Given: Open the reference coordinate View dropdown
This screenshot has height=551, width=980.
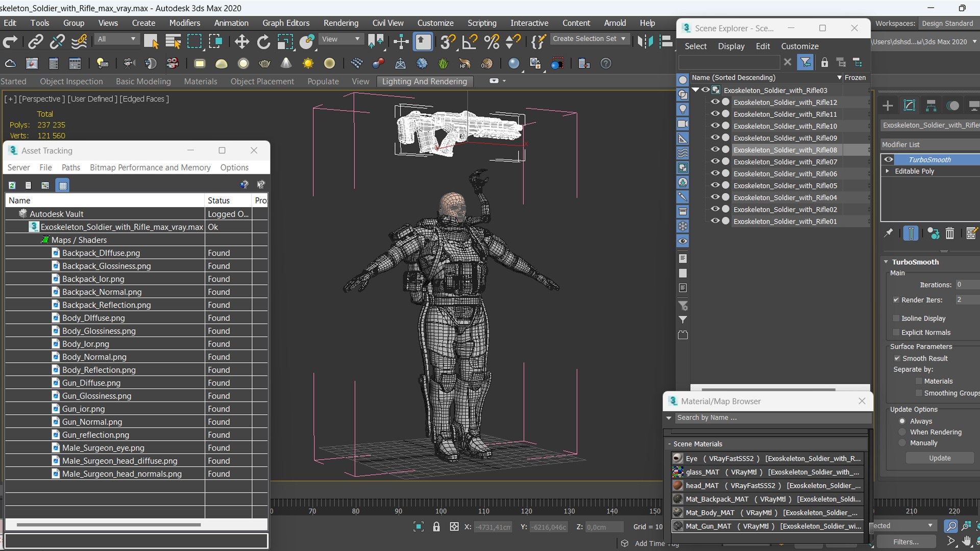Looking at the screenshot, I should pos(340,39).
